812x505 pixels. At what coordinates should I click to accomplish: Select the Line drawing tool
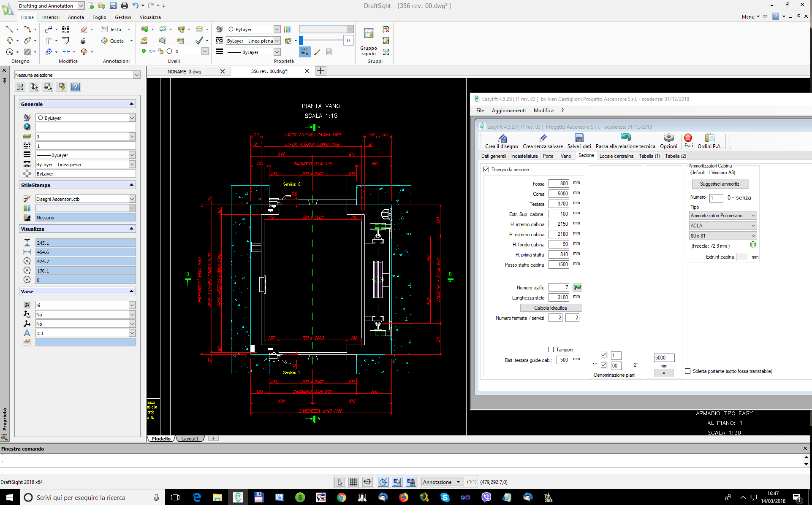[x=9, y=29]
